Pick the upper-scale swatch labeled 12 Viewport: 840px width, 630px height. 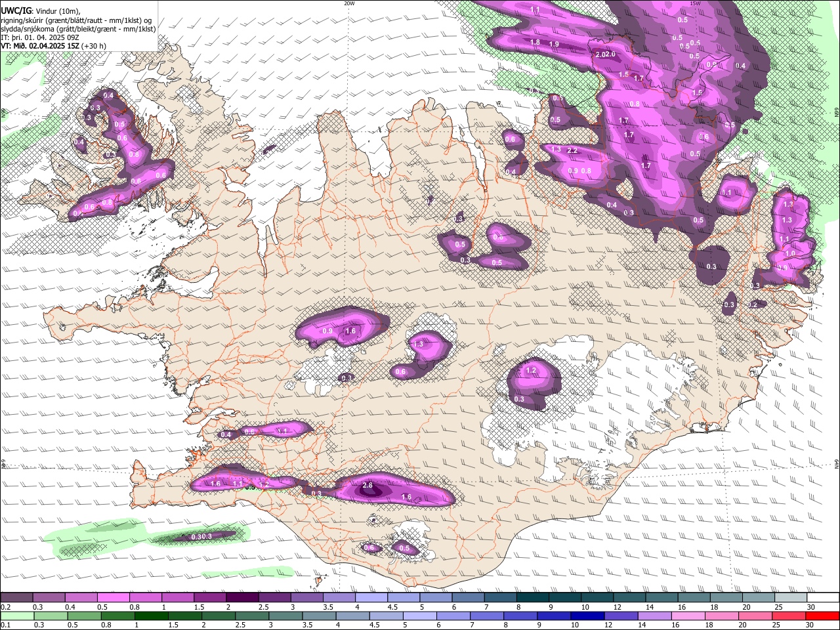pyautogui.click(x=631, y=598)
